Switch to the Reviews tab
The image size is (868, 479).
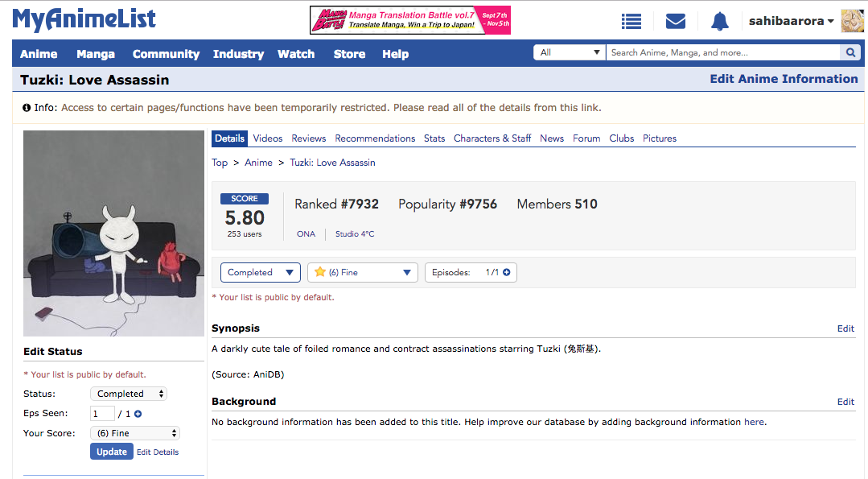(x=308, y=138)
